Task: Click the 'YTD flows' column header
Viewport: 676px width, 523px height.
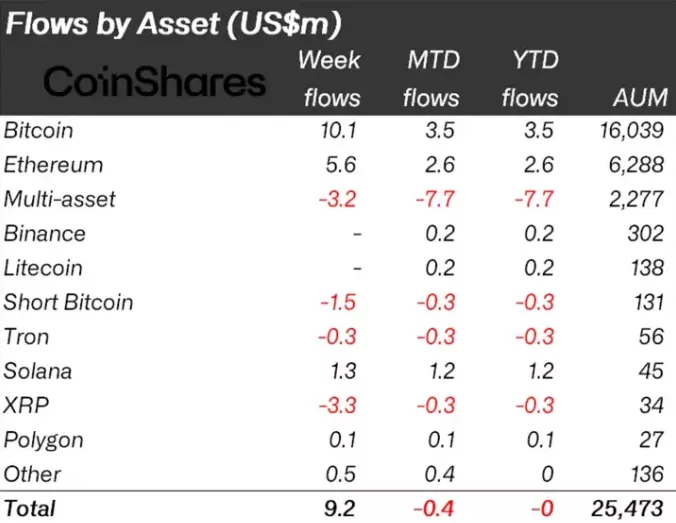Action: click(x=532, y=78)
